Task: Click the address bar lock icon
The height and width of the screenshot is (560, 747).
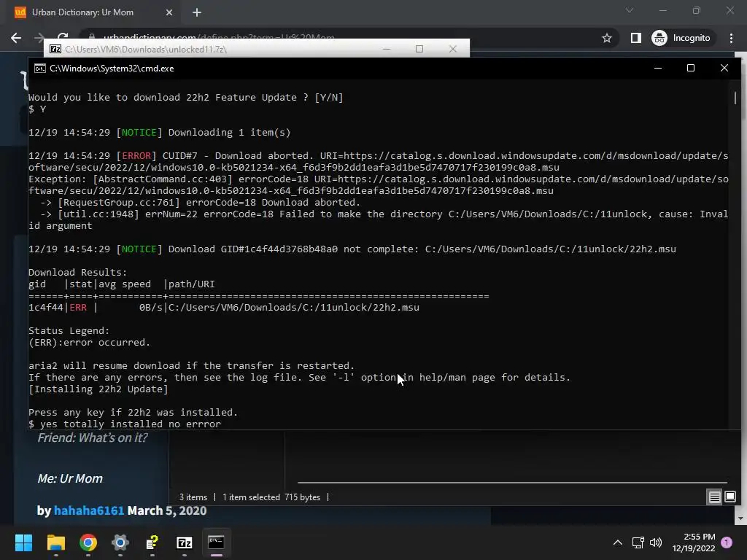Action: [93, 37]
